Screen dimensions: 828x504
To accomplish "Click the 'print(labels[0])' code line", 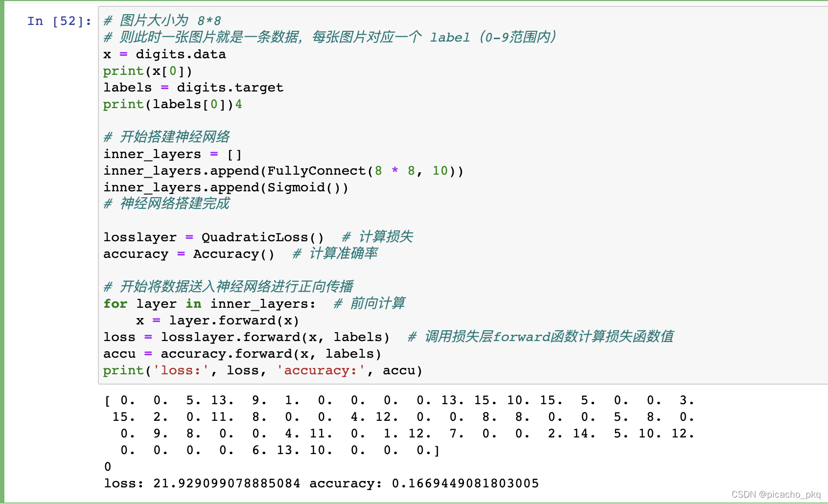I will pyautogui.click(x=173, y=104).
